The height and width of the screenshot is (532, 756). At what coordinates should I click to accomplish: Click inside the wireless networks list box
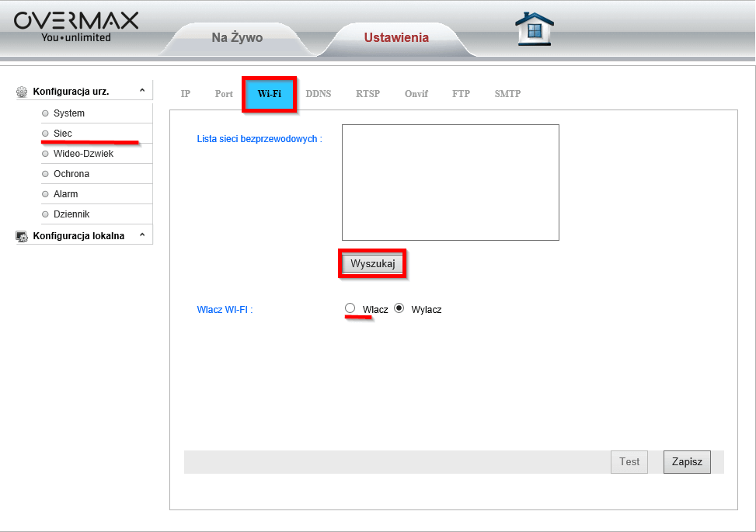point(450,183)
